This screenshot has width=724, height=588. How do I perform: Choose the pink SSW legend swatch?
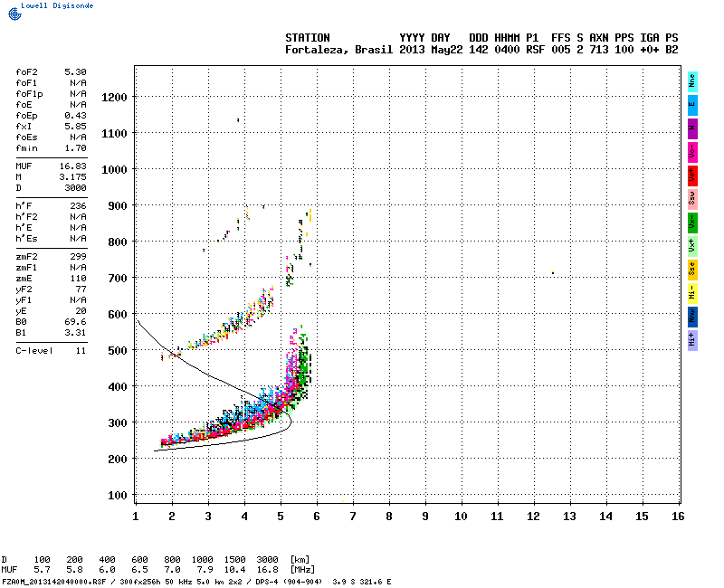692,198
